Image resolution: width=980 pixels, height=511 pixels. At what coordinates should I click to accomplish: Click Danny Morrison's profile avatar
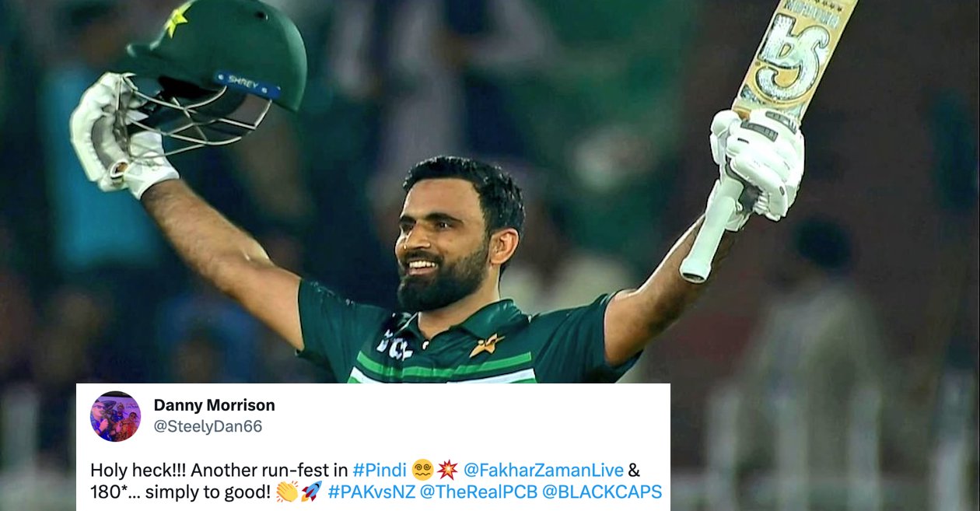click(x=115, y=416)
